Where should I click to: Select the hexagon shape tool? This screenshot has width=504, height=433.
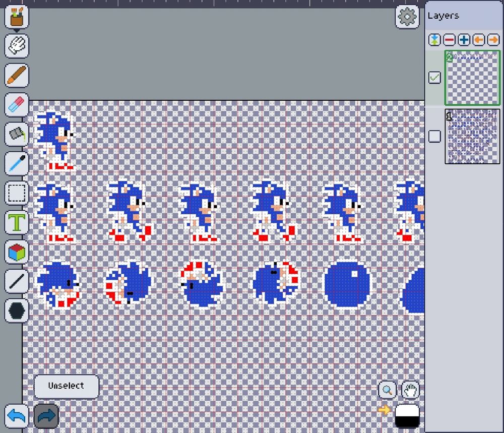[x=17, y=311]
